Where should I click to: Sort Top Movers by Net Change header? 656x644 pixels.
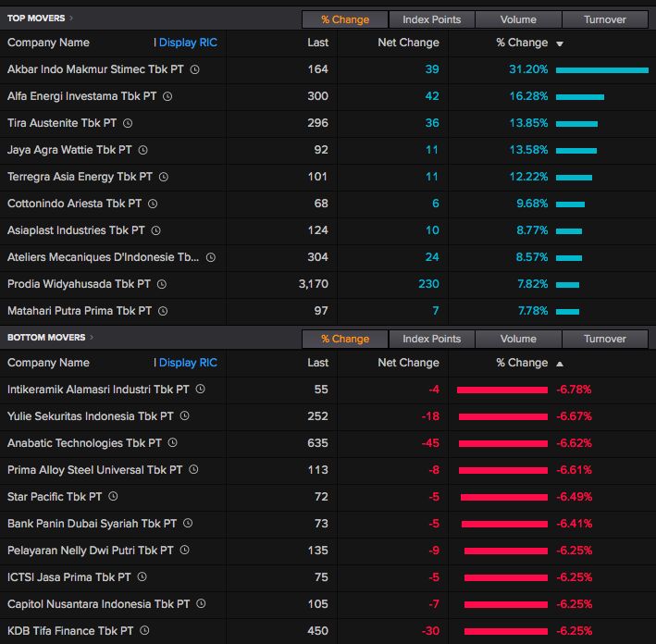pos(408,43)
